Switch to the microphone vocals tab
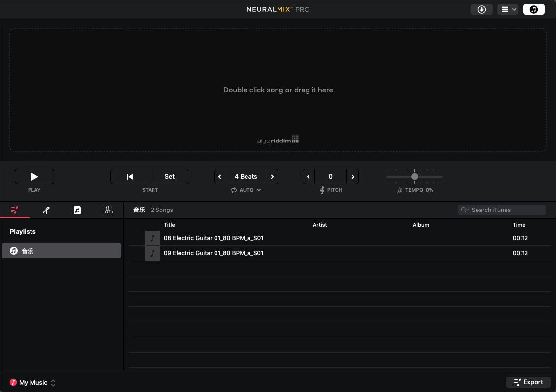The height and width of the screenshot is (392, 556). pos(46,210)
